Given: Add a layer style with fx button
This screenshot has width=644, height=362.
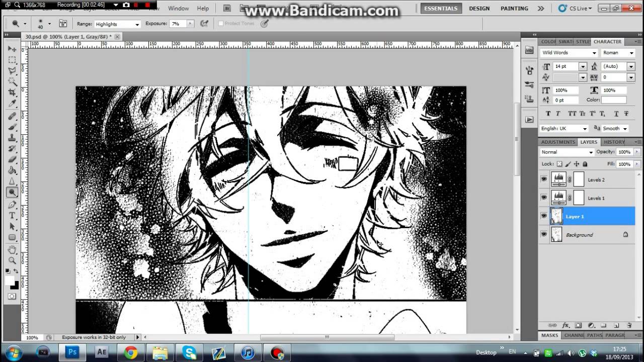Looking at the screenshot, I should [565, 326].
